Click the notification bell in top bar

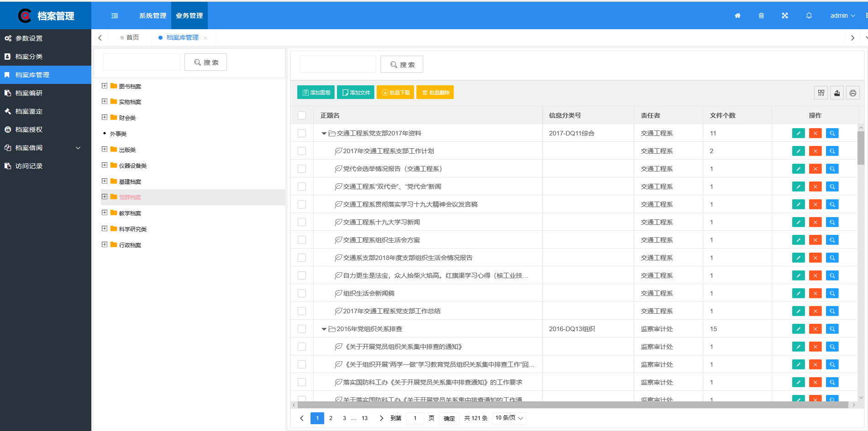point(809,15)
